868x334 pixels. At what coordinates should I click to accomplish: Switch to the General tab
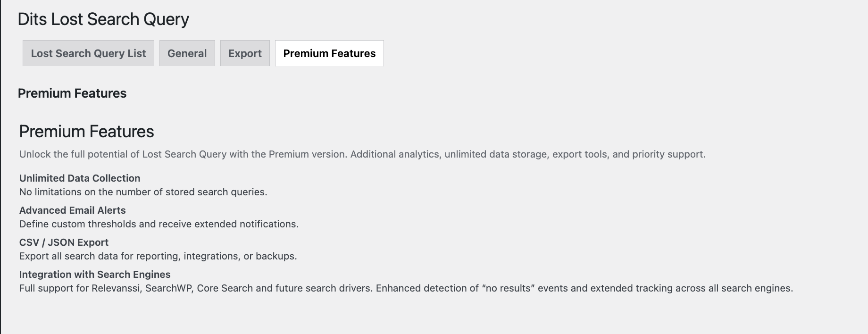(x=187, y=53)
